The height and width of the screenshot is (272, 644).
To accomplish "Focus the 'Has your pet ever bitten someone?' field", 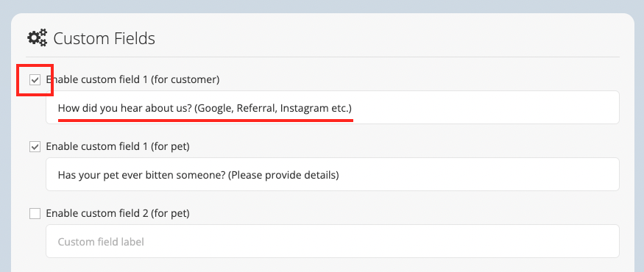I will tap(332, 174).
